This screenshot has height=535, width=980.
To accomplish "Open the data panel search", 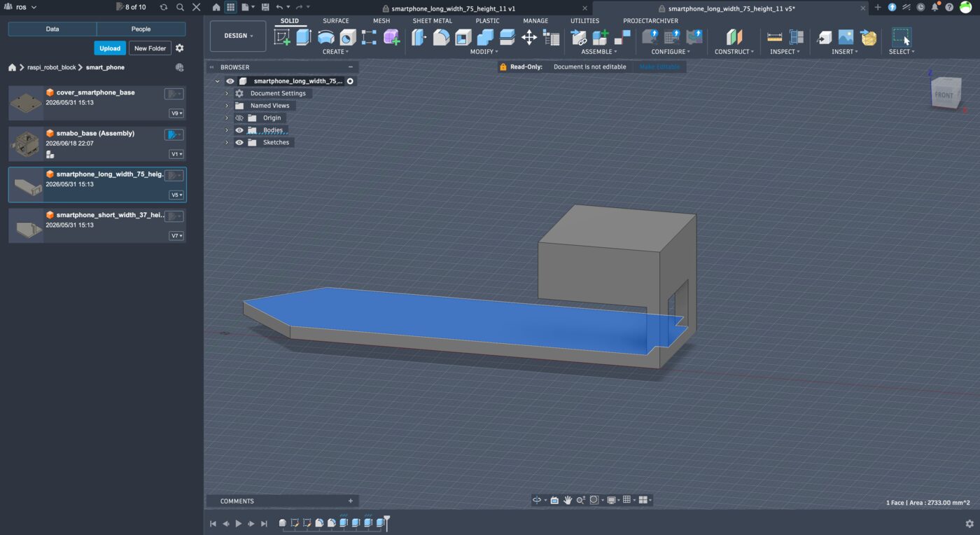I will click(180, 7).
